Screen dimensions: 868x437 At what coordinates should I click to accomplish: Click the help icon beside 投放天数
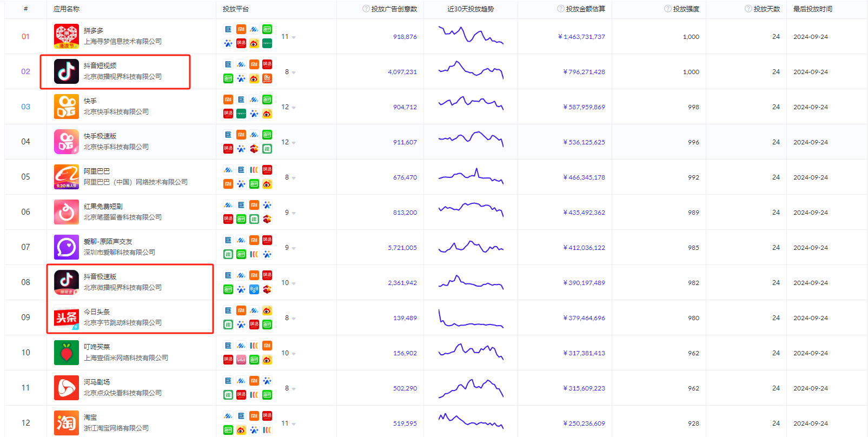point(748,9)
